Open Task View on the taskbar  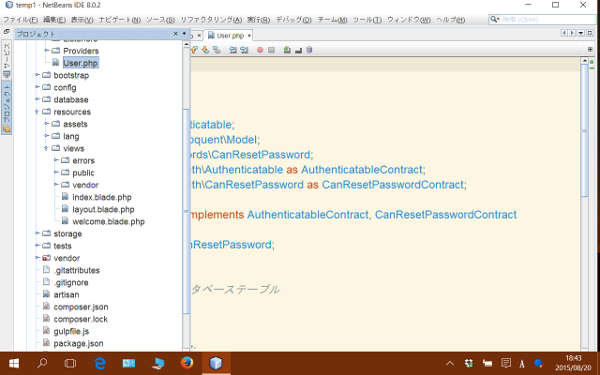tap(70, 363)
